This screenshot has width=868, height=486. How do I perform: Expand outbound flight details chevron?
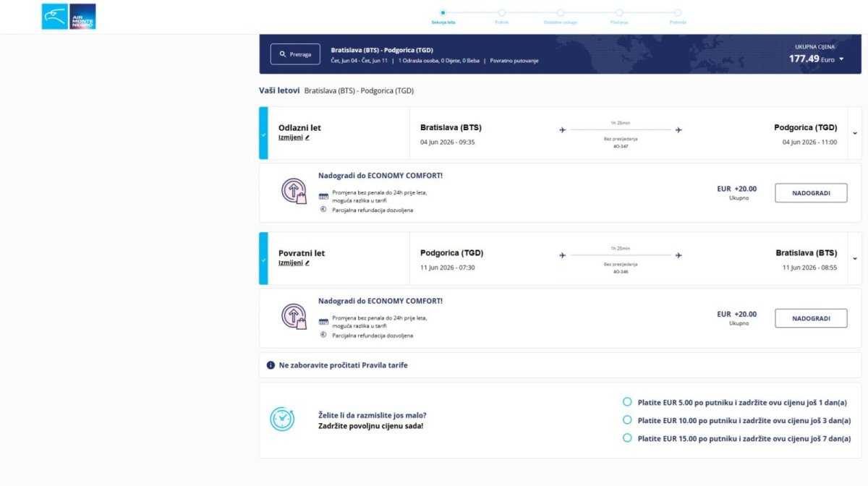click(855, 133)
